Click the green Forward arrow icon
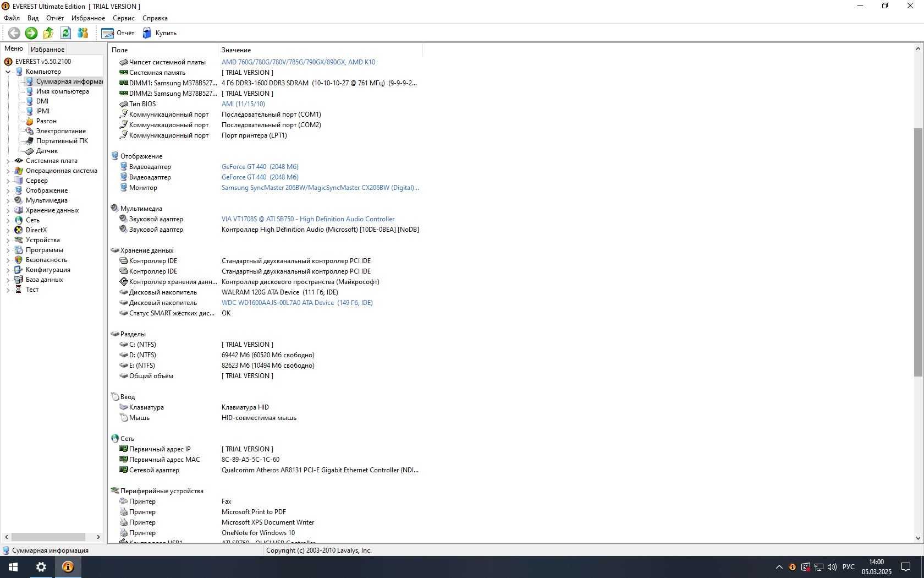 [x=31, y=33]
